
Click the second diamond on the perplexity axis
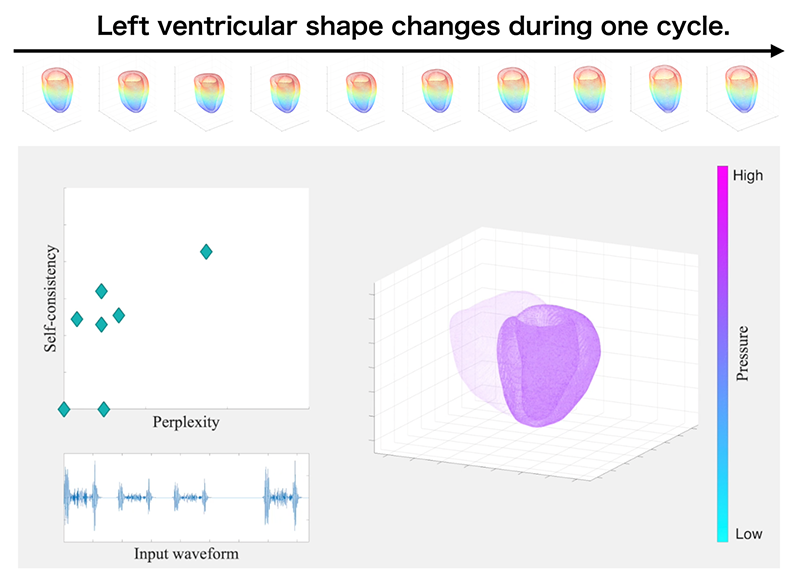[x=104, y=409]
